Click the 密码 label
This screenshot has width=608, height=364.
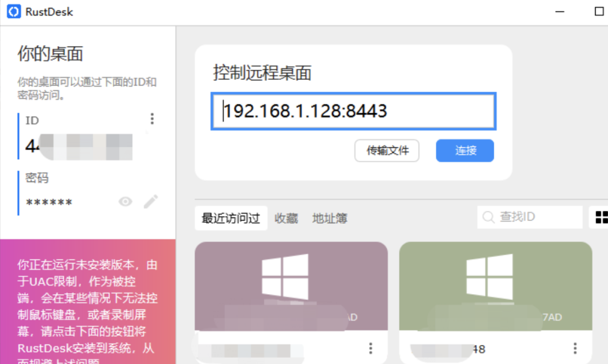37,178
